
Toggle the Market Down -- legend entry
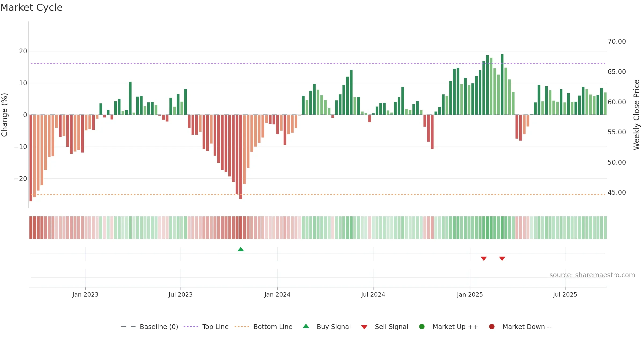pyautogui.click(x=520, y=327)
